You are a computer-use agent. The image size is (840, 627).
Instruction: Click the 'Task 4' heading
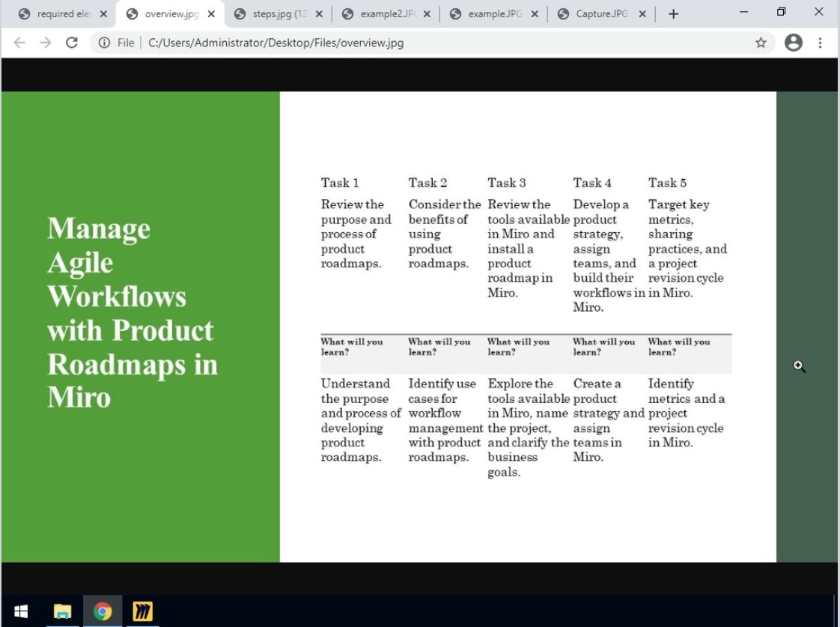point(592,183)
